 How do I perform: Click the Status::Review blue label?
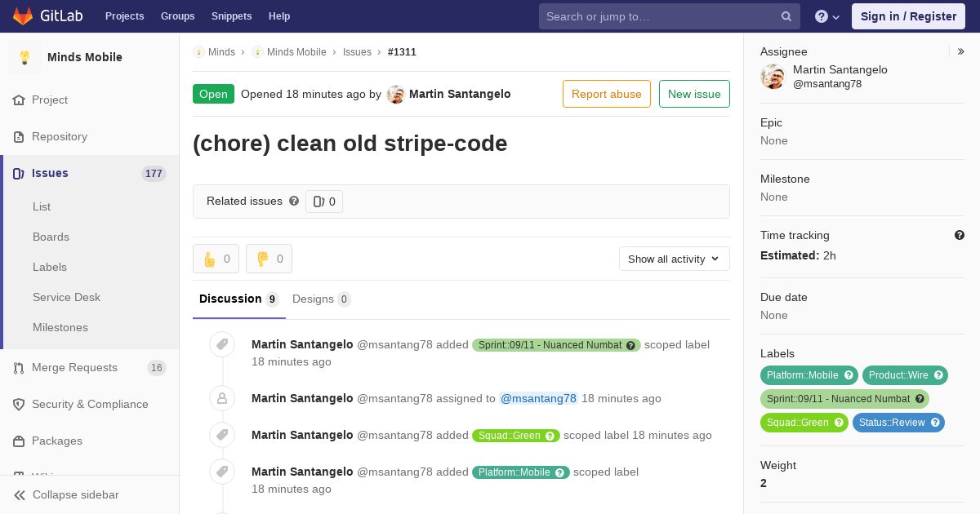click(x=898, y=423)
